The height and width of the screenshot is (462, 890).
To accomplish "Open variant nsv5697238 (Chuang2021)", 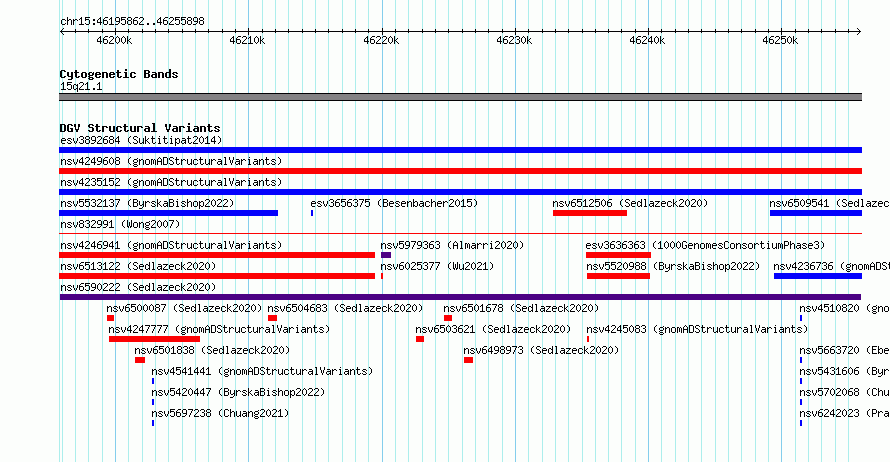I will point(220,413).
